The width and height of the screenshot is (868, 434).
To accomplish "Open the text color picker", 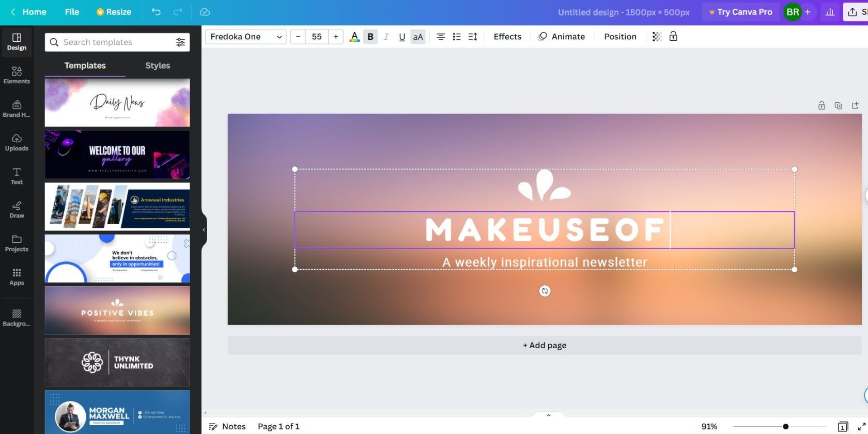I will point(354,37).
